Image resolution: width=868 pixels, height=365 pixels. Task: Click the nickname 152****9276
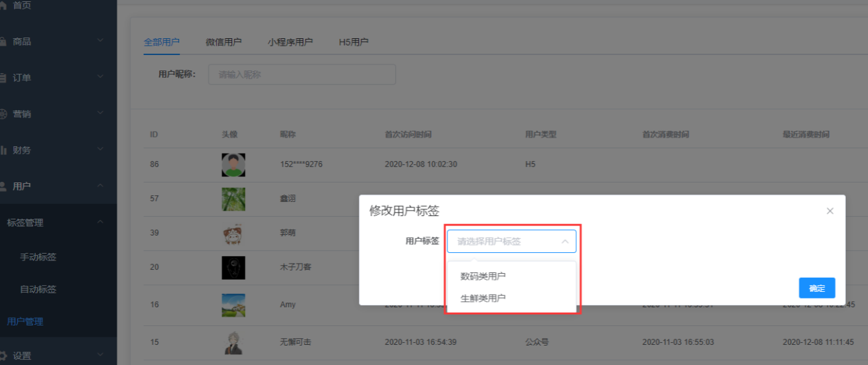pos(301,164)
